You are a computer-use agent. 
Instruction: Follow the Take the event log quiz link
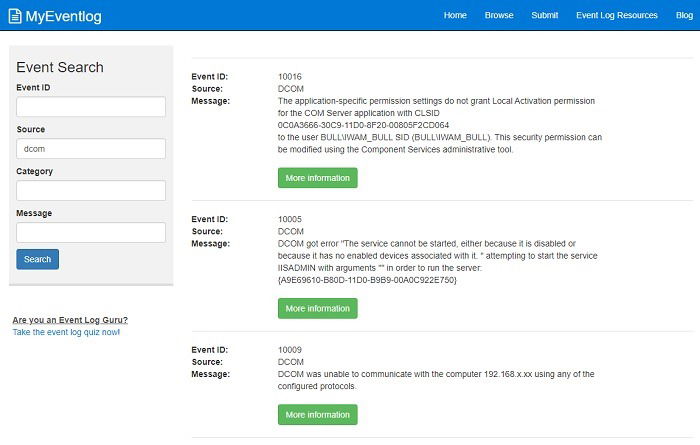[x=66, y=332]
